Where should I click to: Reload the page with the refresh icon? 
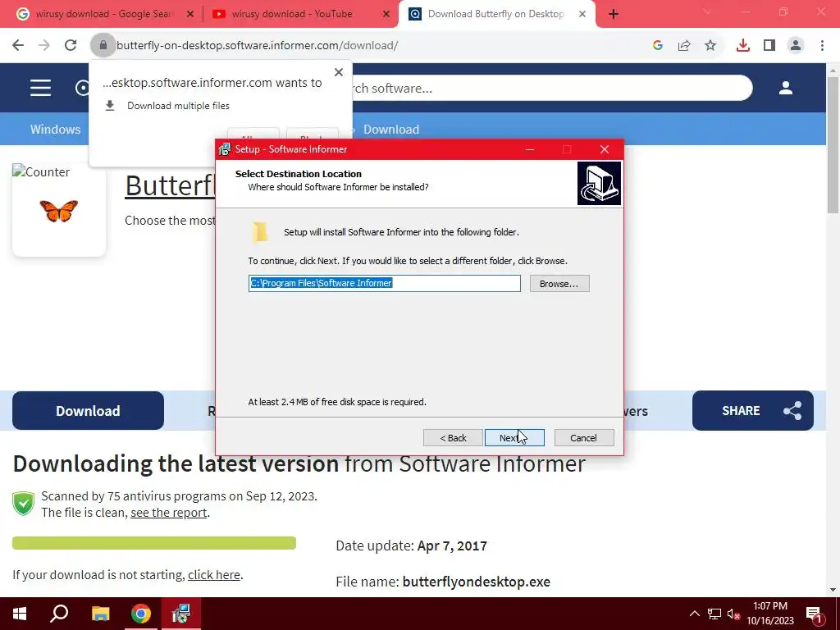pos(71,46)
